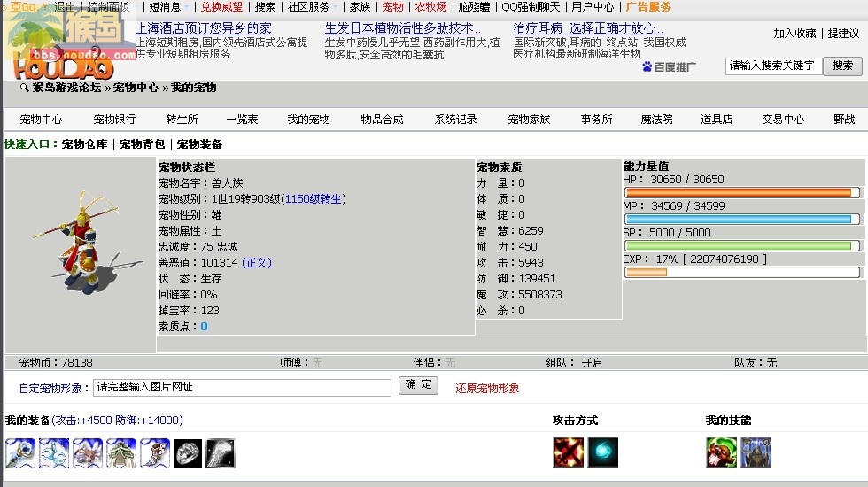Viewport: 868px width, 487px height.
Task: Open the 生发日本植物活性多肽技术 ad link
Action: tap(402, 28)
